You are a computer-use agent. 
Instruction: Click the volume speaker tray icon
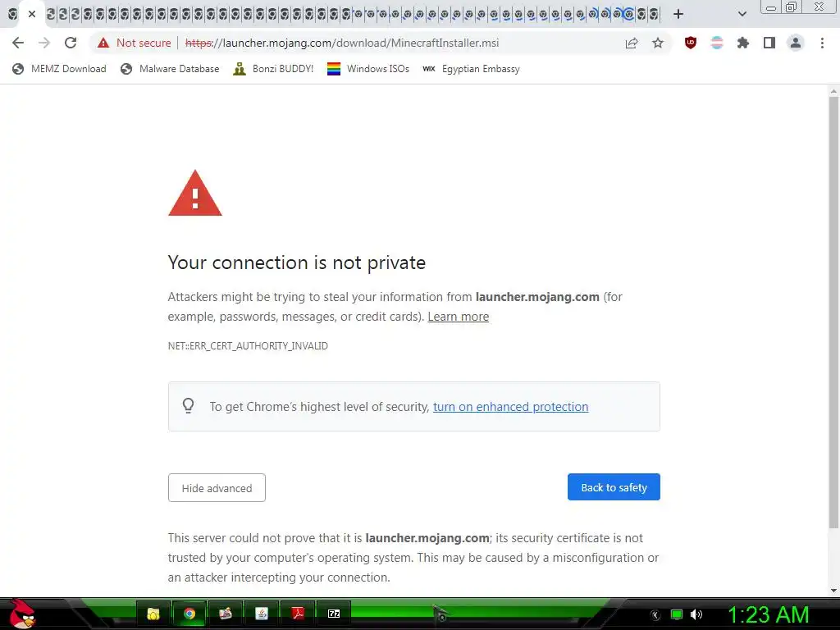coord(696,614)
